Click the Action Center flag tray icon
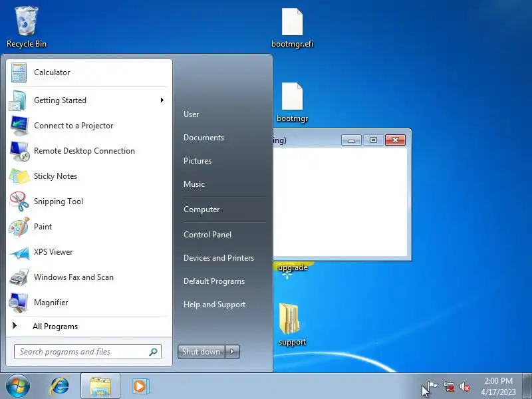 pyautogui.click(x=432, y=386)
